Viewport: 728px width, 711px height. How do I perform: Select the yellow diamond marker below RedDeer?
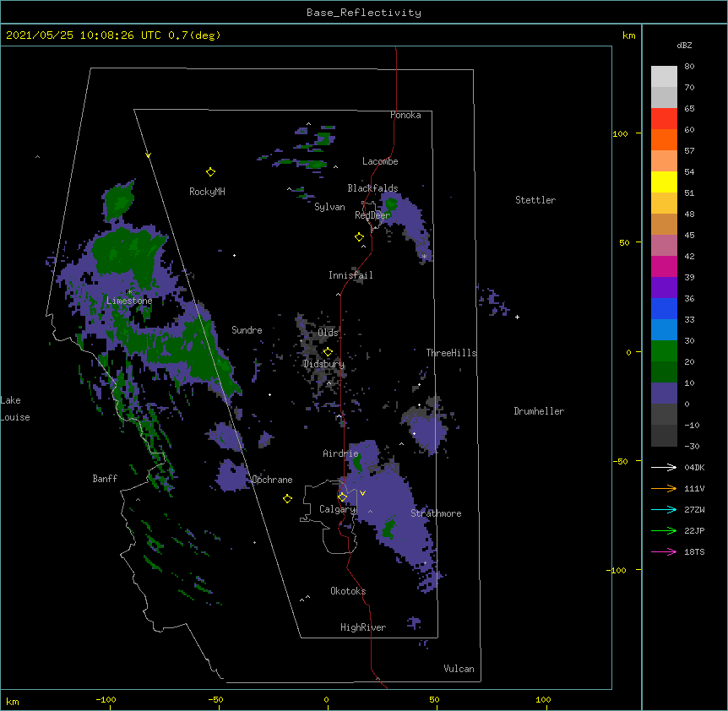point(360,237)
